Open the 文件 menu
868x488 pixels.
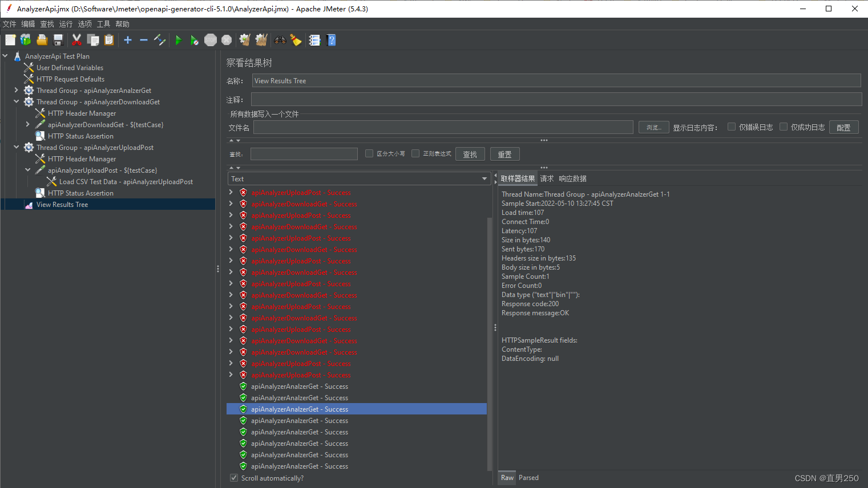[10, 24]
